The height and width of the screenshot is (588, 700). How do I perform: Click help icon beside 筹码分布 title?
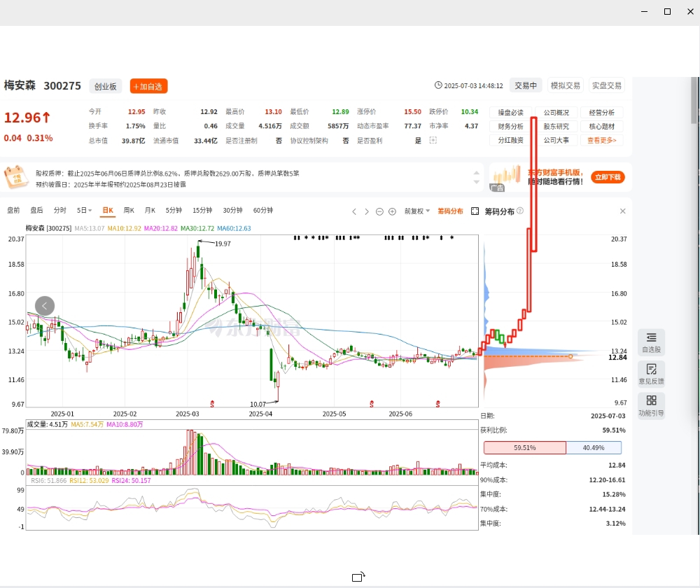(520, 211)
